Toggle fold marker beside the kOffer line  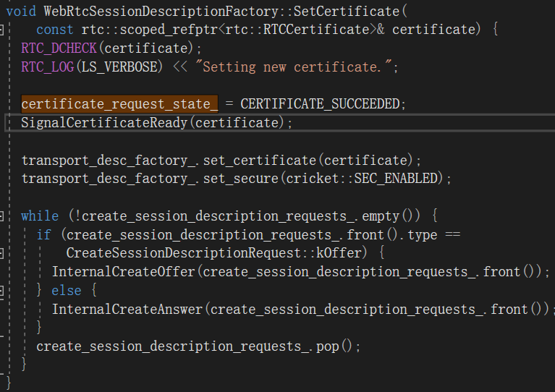(2, 253)
